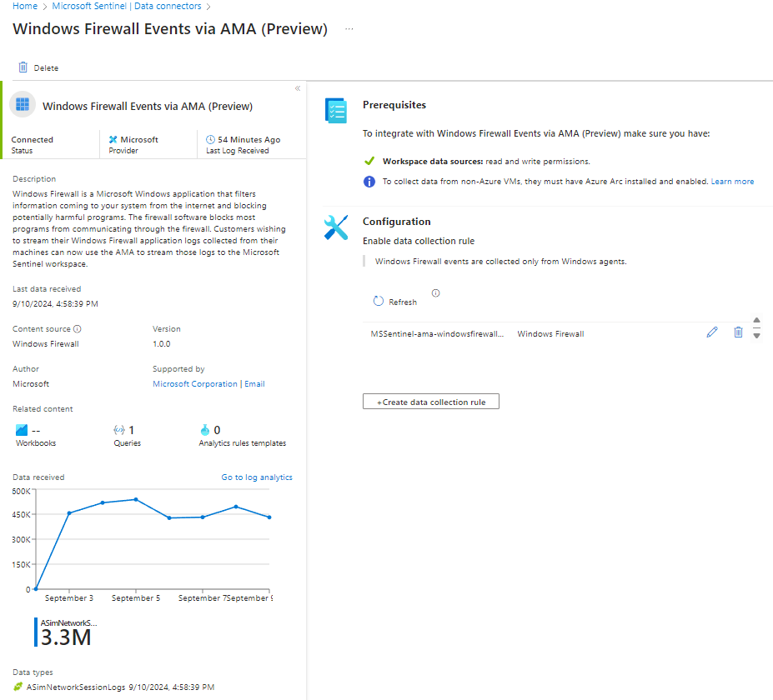
Task: Delete the MSSentinel data collection rule
Action: (738, 332)
